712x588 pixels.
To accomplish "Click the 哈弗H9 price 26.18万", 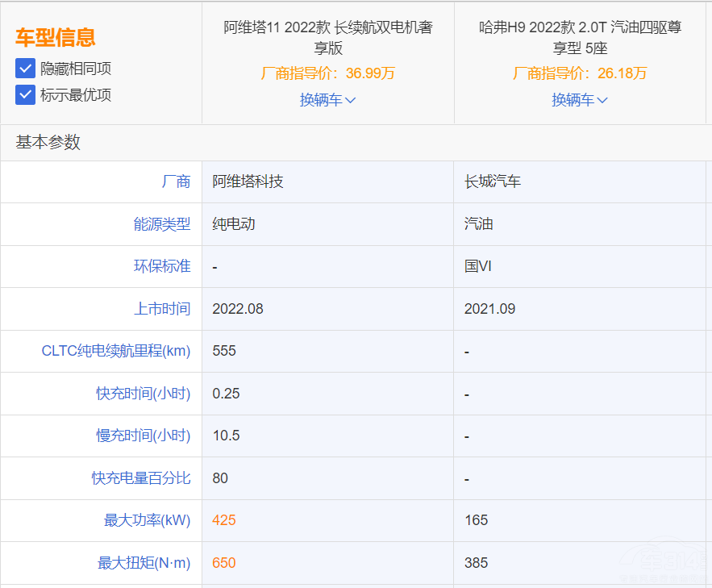I will tap(579, 73).
